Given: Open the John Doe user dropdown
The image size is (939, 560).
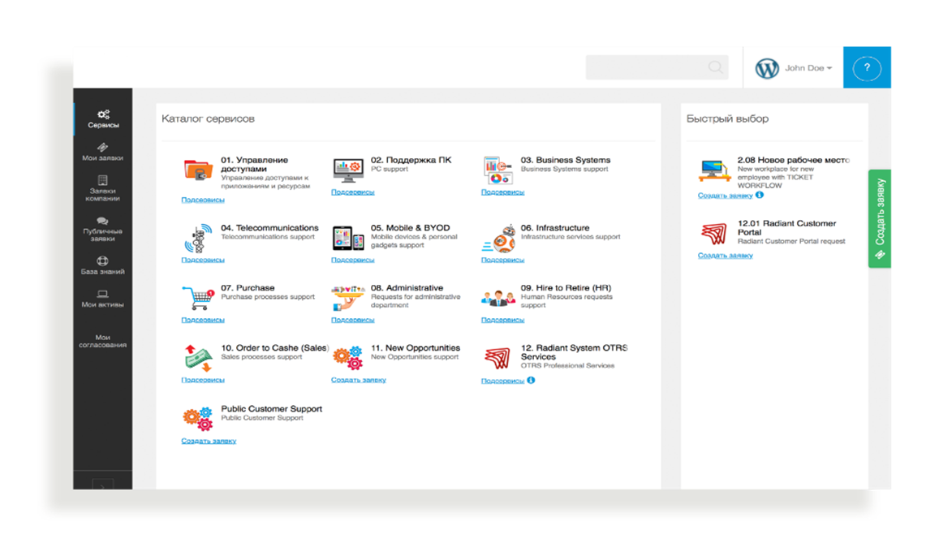Looking at the screenshot, I should [808, 68].
